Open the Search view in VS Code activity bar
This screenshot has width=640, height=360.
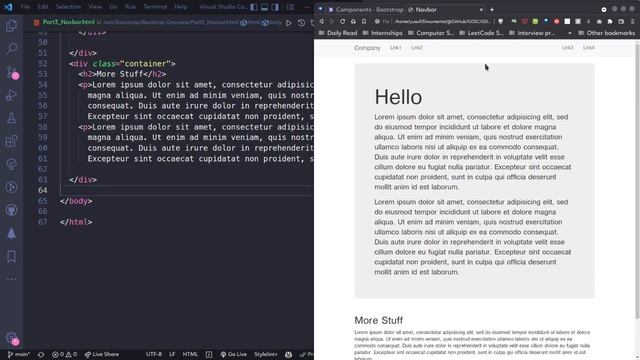click(11, 49)
